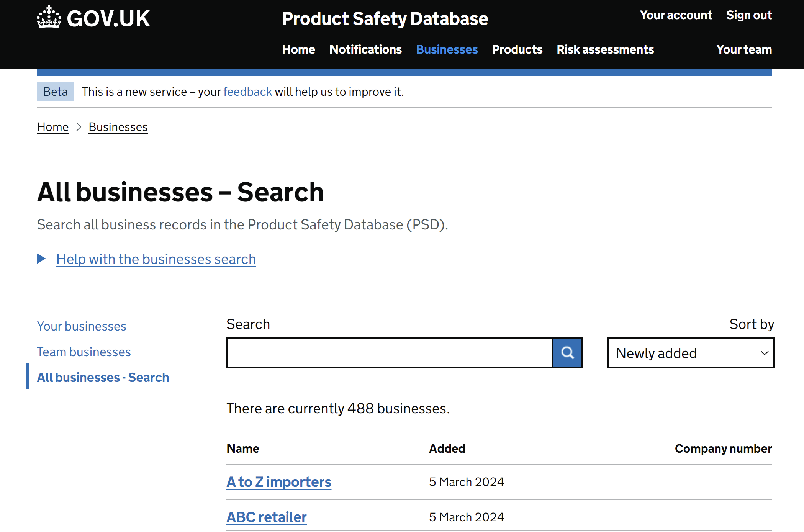
Task: Focus the business search text field
Action: [389, 353]
